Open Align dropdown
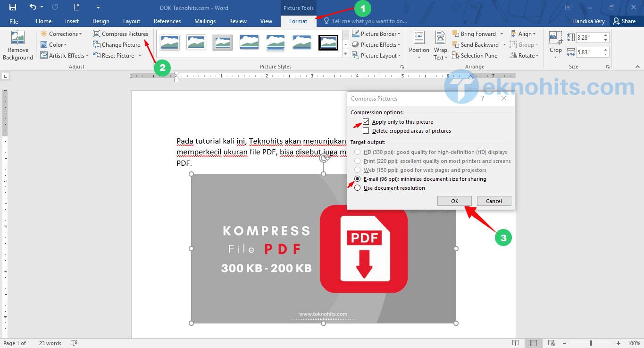Screen dimensions: 644x348 (523, 34)
